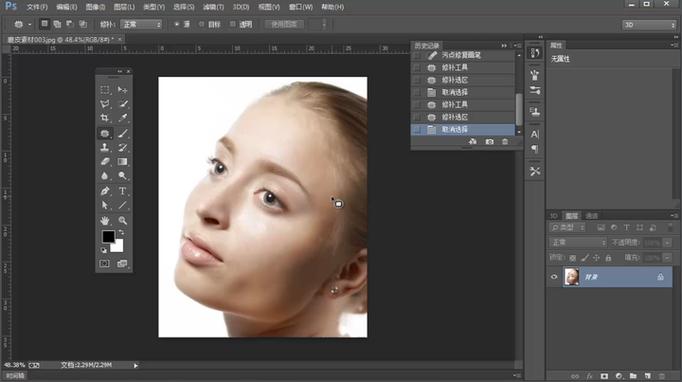Screen dimensions: 682x382
Task: Open the status bar info arrow
Action: pos(136,365)
